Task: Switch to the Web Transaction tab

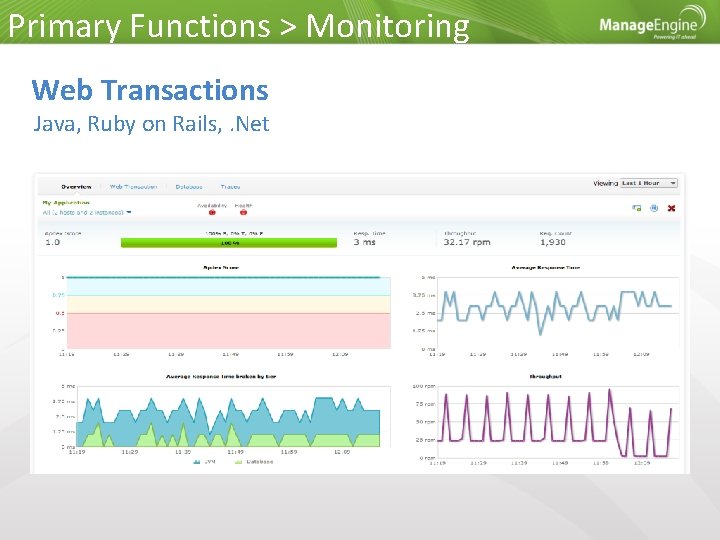Action: 133,187
